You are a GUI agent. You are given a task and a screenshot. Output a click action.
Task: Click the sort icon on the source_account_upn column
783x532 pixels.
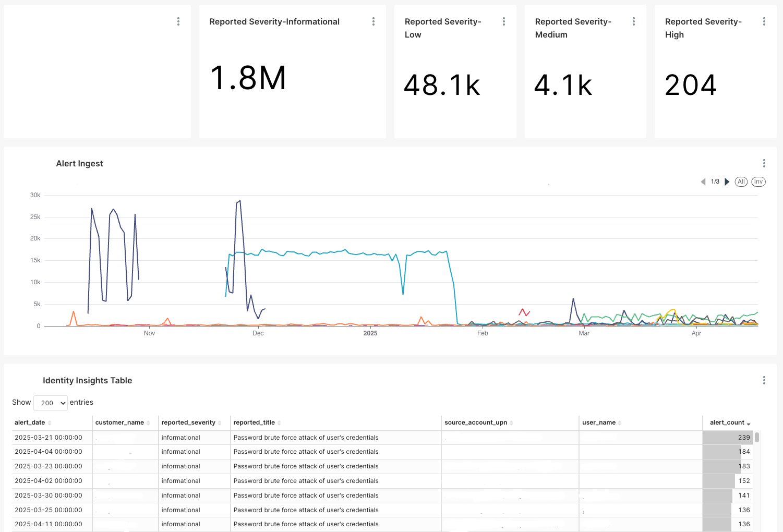(x=511, y=422)
